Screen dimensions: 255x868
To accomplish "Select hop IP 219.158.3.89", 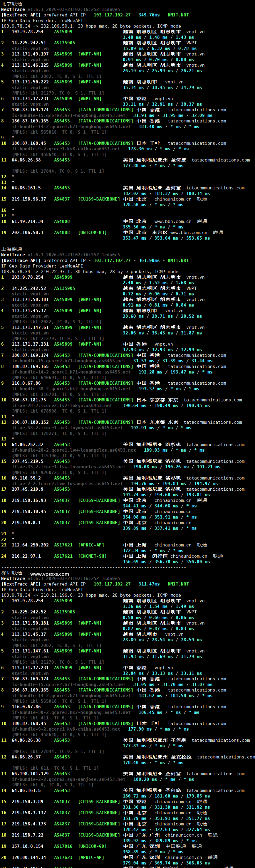I will 28,802.
